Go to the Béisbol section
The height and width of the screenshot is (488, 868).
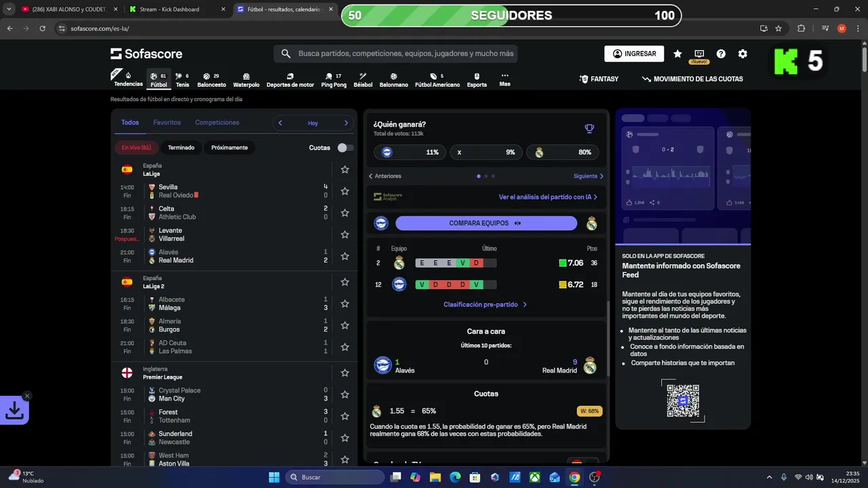pos(363,80)
